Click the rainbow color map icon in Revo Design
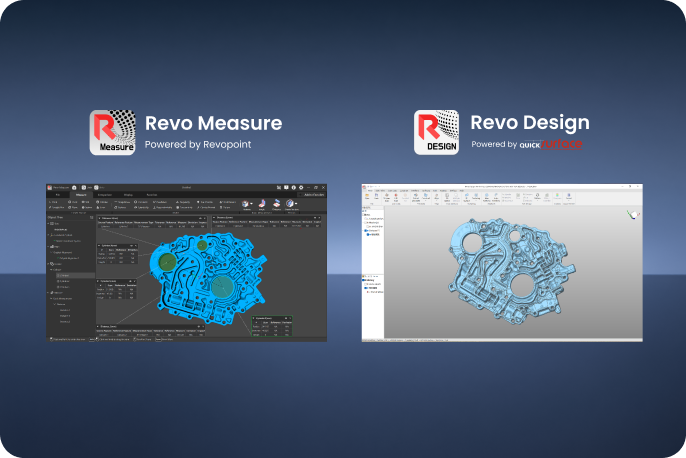The width and height of the screenshot is (686, 458). (x=557, y=196)
